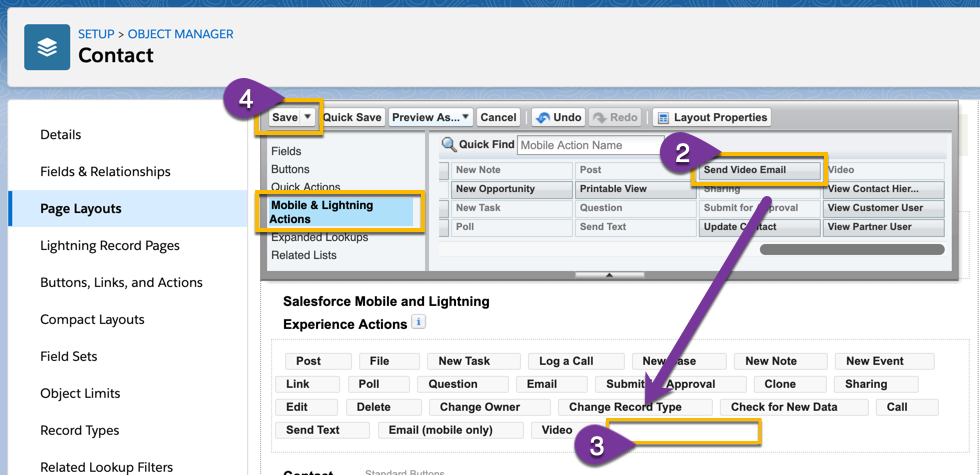Select the Post action in the layout
The width and height of the screenshot is (980, 475).
(x=318, y=361)
